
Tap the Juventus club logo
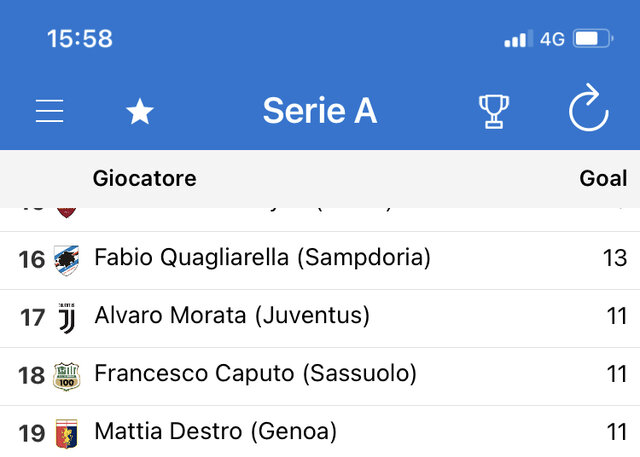click(67, 318)
